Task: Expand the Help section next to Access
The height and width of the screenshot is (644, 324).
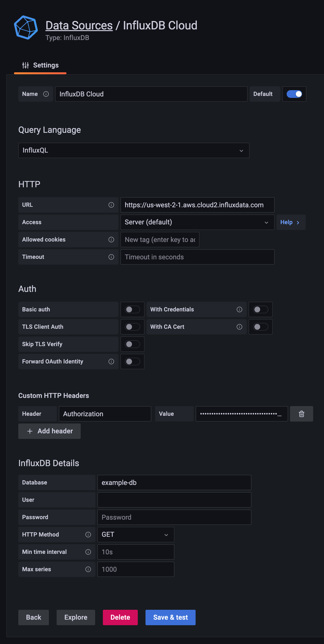Action: [291, 222]
